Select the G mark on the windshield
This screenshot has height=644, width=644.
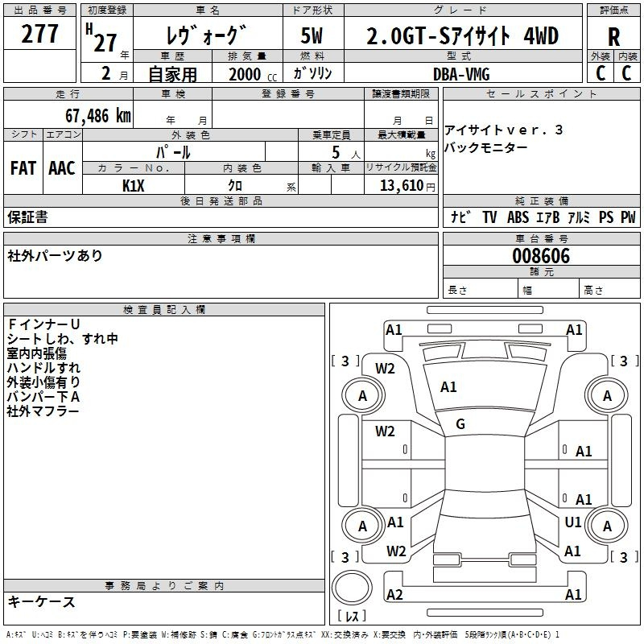(460, 424)
